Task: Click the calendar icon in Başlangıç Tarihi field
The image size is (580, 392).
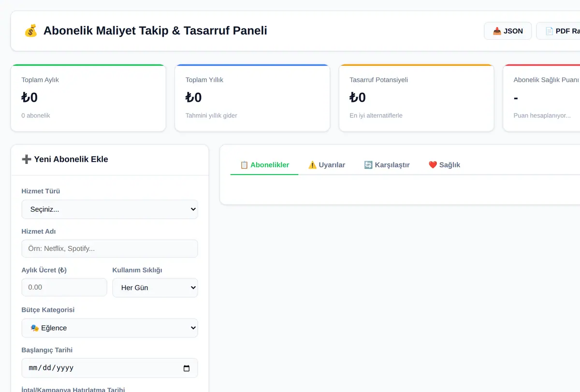Action: point(187,368)
